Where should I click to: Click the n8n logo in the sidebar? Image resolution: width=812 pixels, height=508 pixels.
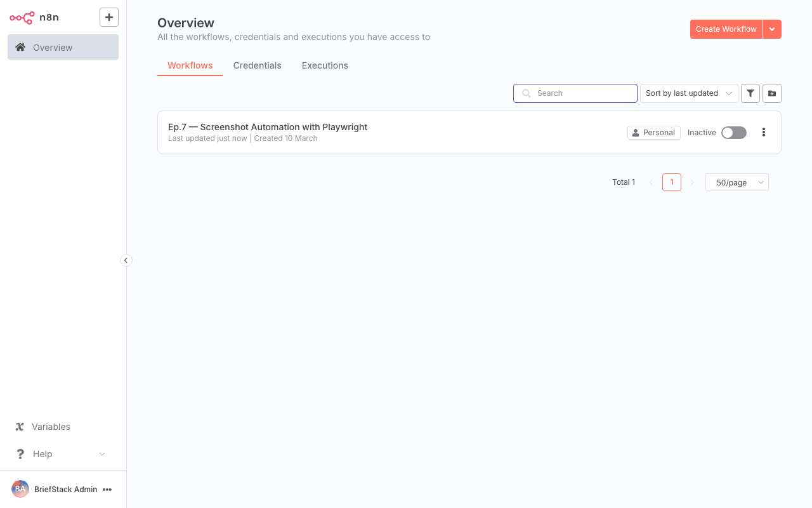(22, 17)
